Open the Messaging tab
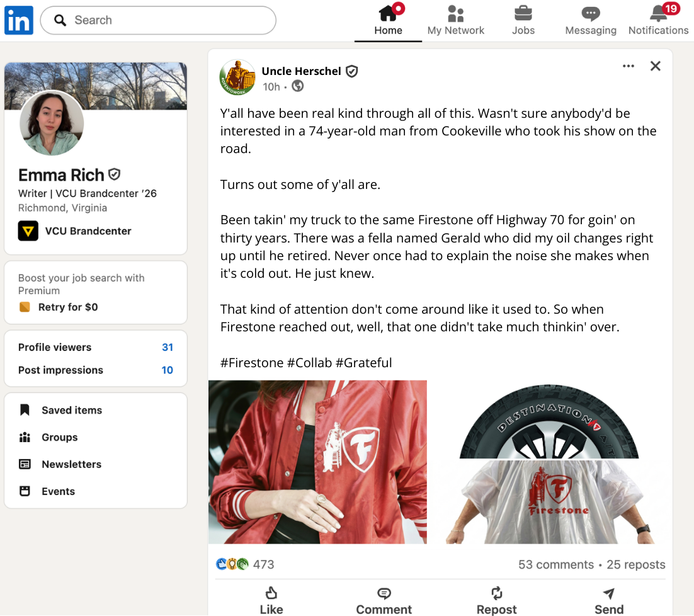The height and width of the screenshot is (616, 694). tap(591, 20)
